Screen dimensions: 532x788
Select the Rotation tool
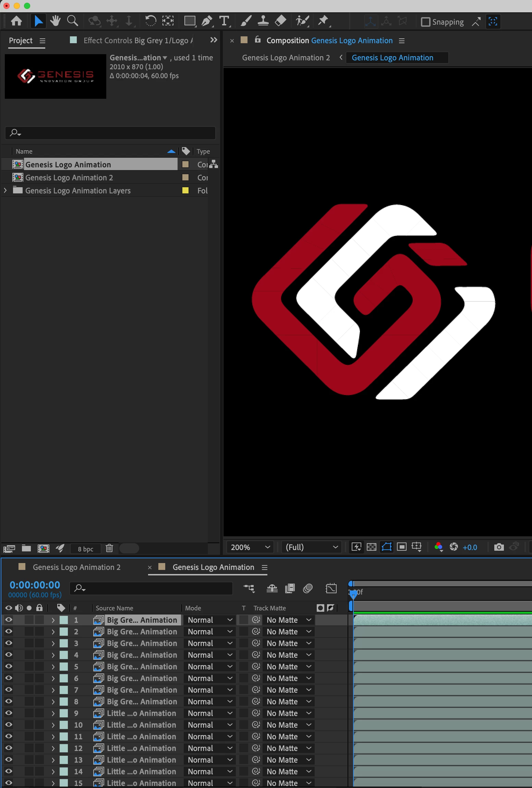(x=150, y=21)
